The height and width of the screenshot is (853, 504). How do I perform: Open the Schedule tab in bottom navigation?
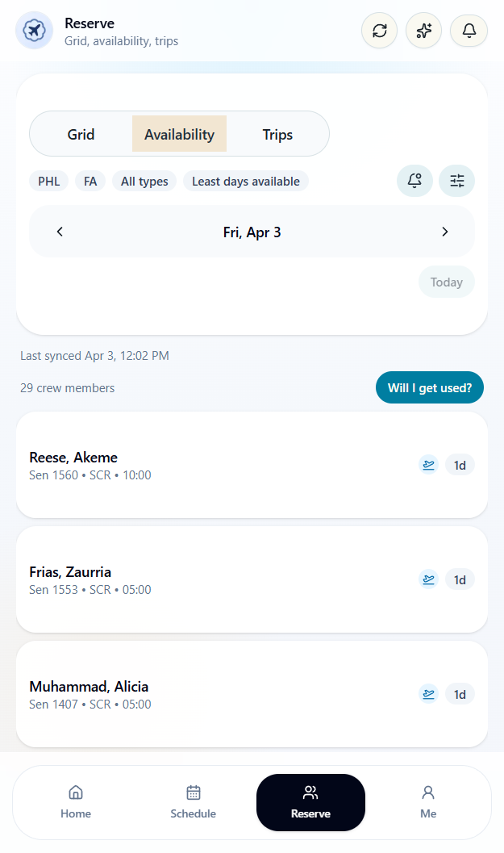pos(194,802)
